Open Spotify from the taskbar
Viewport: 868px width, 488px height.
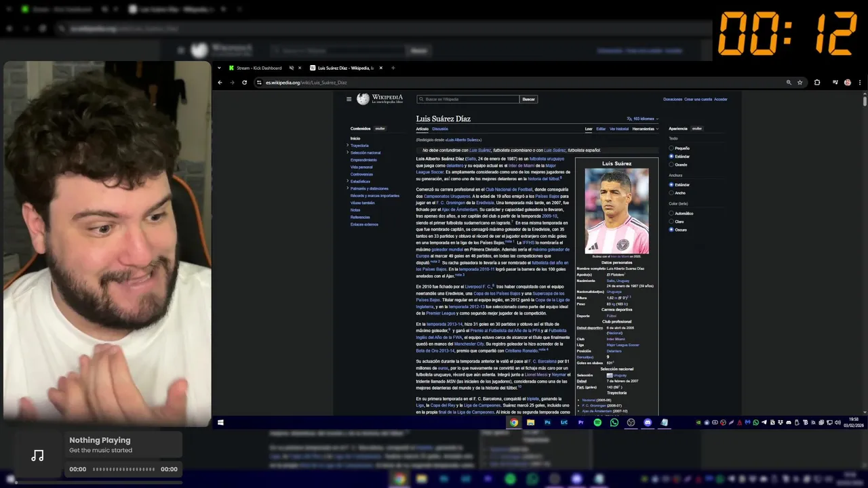597,422
